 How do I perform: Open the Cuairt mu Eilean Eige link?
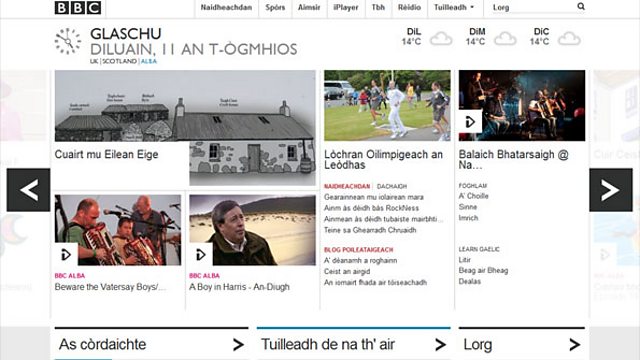(107, 154)
